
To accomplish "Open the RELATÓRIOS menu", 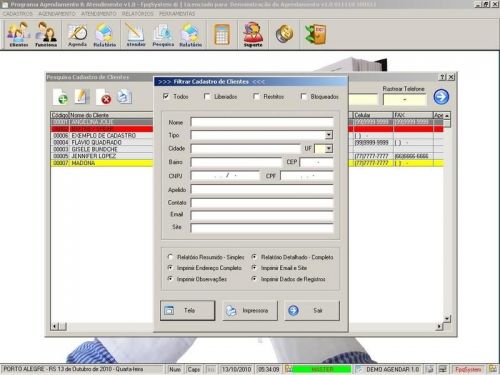I will click(138, 14).
